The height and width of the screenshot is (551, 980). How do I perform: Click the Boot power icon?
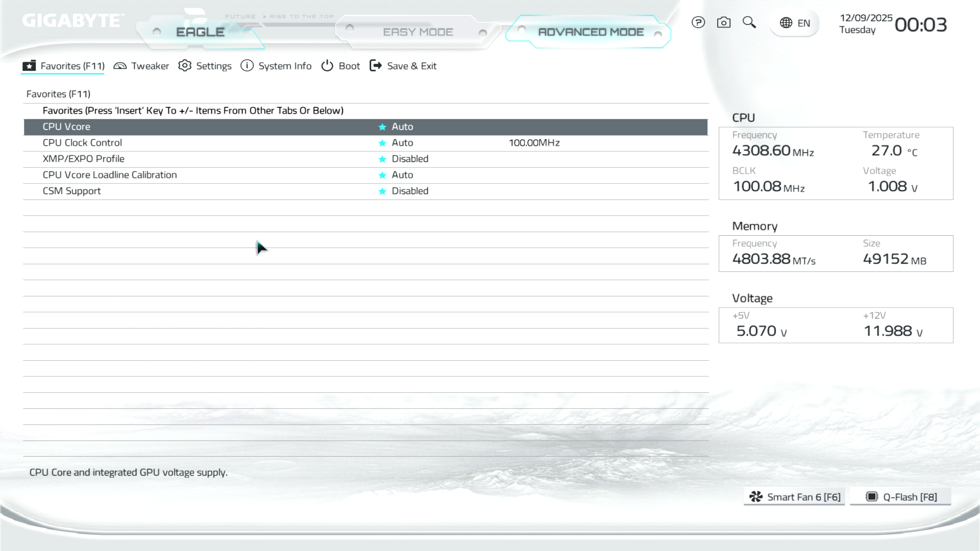327,66
